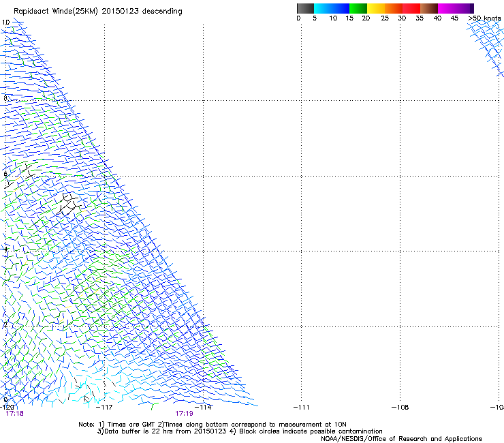Click the legend value '45'

[x=454, y=18]
